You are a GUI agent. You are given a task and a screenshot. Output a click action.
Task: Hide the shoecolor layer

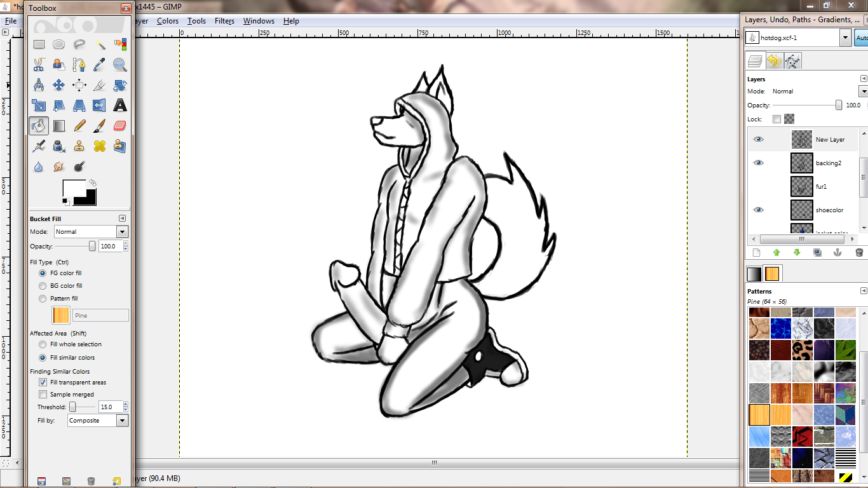(758, 210)
